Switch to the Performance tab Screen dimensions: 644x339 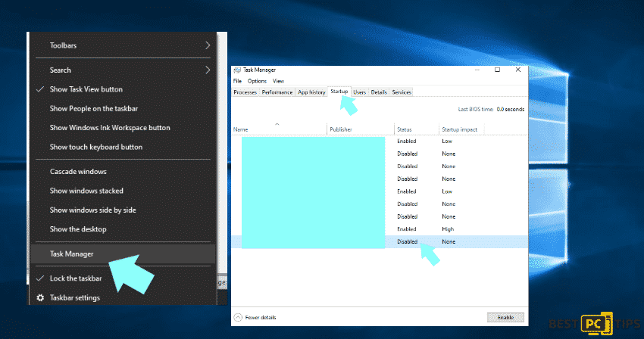[x=277, y=92]
